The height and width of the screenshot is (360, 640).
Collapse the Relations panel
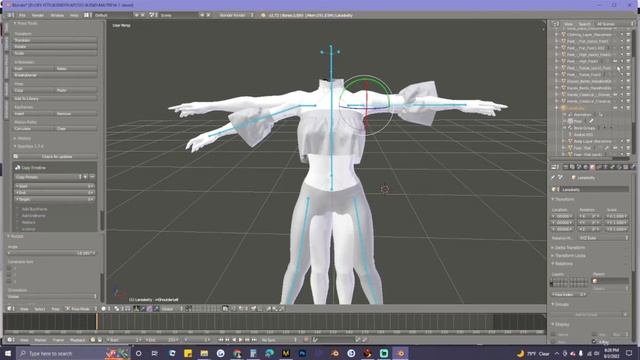(563, 264)
